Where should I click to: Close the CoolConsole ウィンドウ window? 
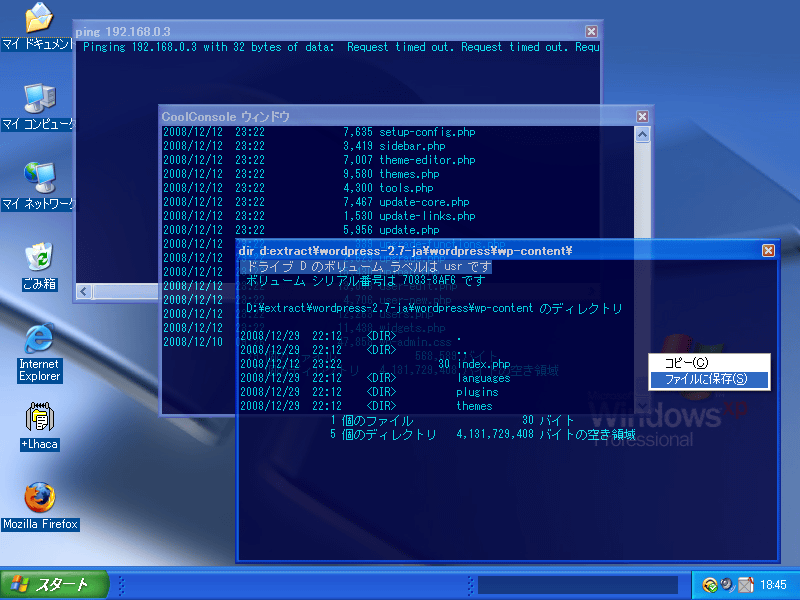coord(642,116)
